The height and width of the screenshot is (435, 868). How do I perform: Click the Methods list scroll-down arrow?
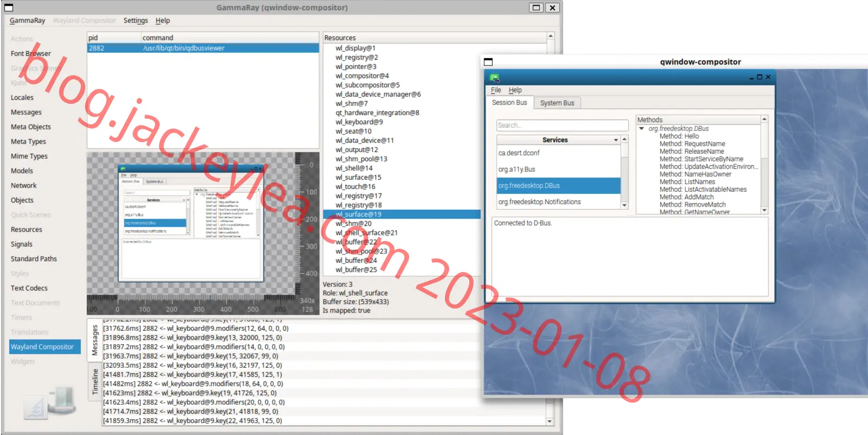coord(764,210)
